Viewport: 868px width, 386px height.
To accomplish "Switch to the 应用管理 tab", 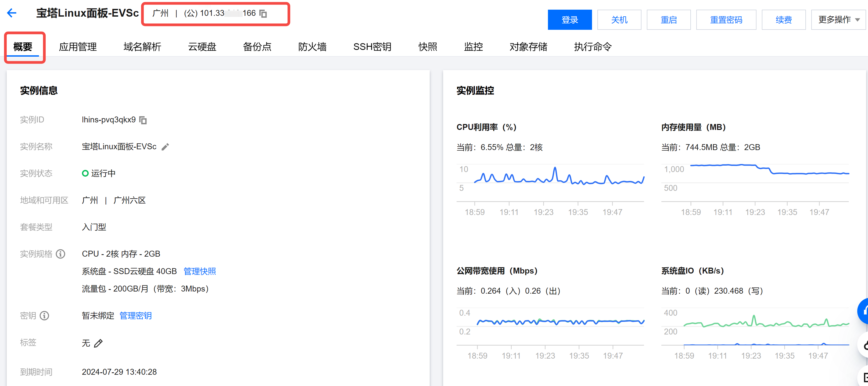I will [78, 47].
